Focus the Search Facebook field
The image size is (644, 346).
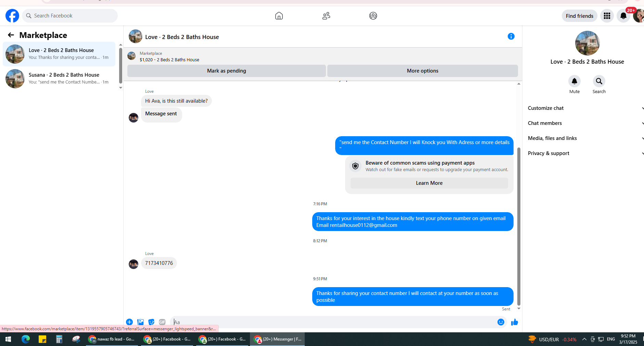pyautogui.click(x=70, y=16)
